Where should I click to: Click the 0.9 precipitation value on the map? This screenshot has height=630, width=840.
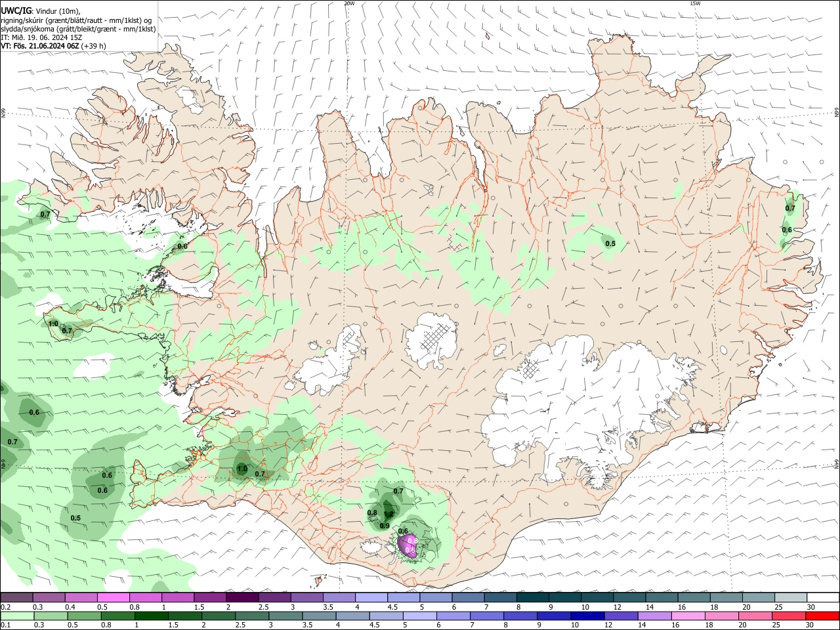(x=385, y=526)
